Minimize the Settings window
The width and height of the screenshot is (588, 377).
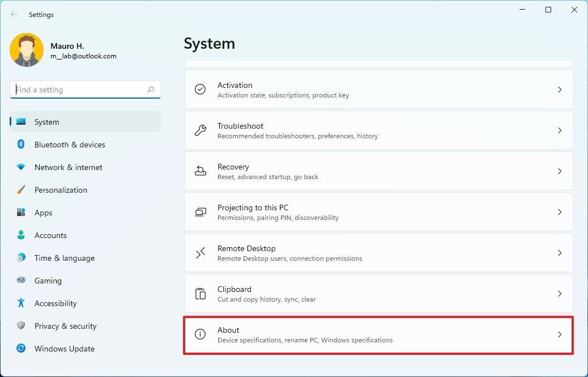(x=522, y=10)
